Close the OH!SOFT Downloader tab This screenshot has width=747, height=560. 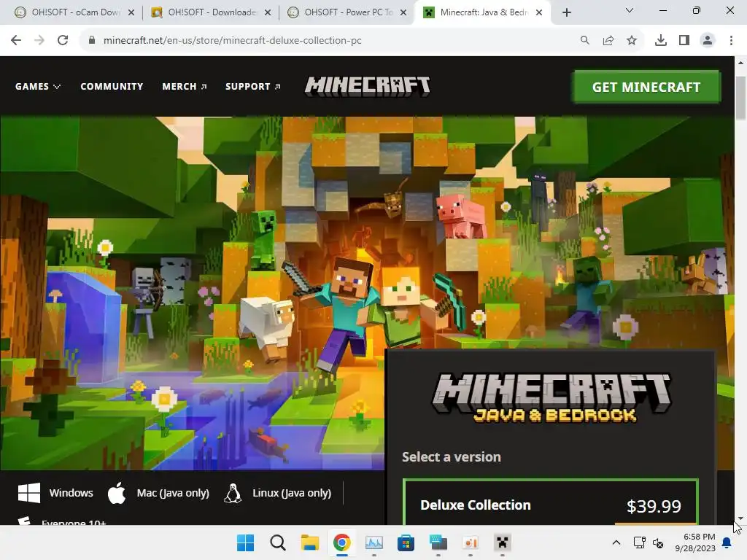pos(268,12)
